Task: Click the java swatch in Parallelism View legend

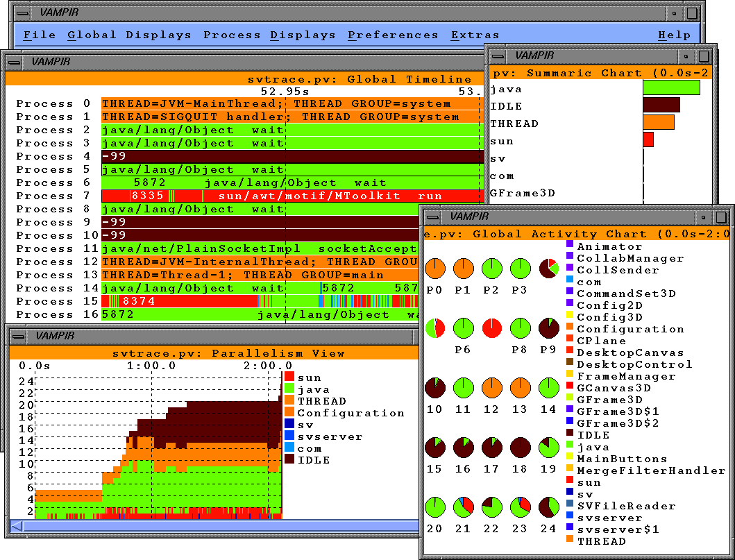Action: pyautogui.click(x=289, y=388)
